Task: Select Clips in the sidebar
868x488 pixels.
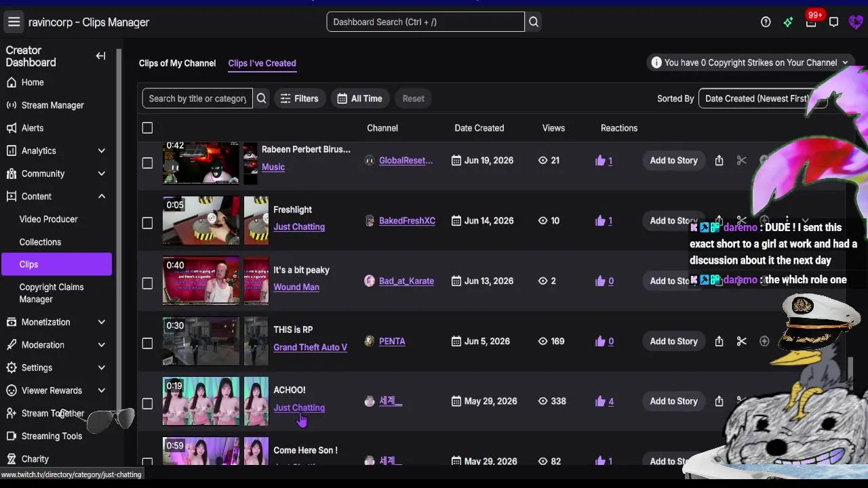Action: coord(56,264)
